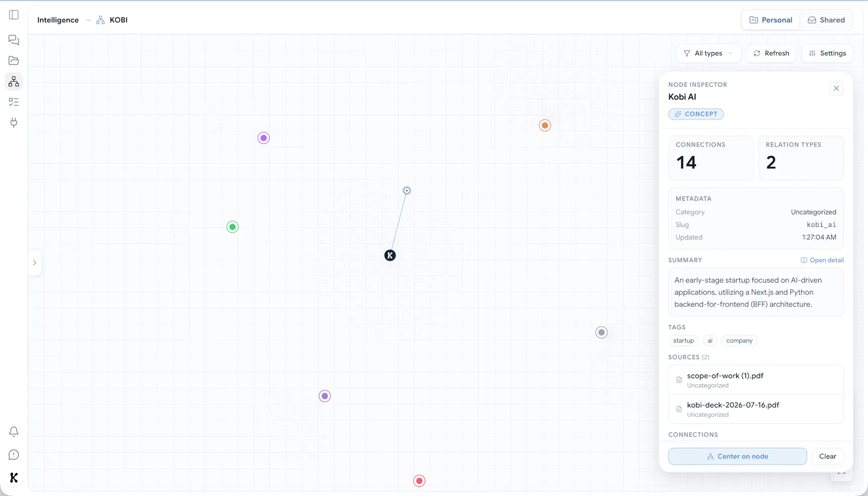Click the ai tag

click(x=710, y=341)
